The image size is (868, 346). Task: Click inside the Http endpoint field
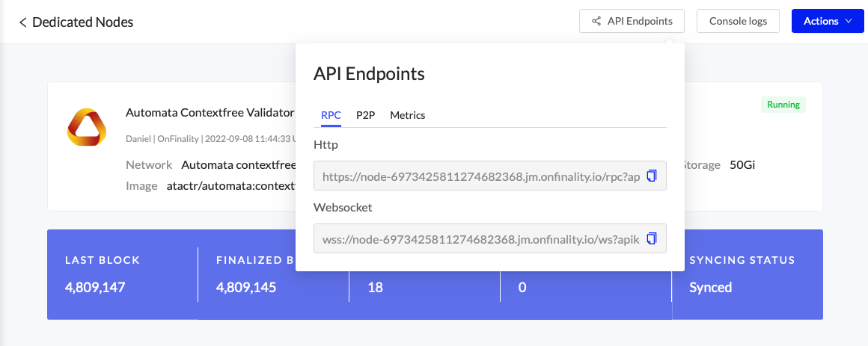tap(479, 176)
